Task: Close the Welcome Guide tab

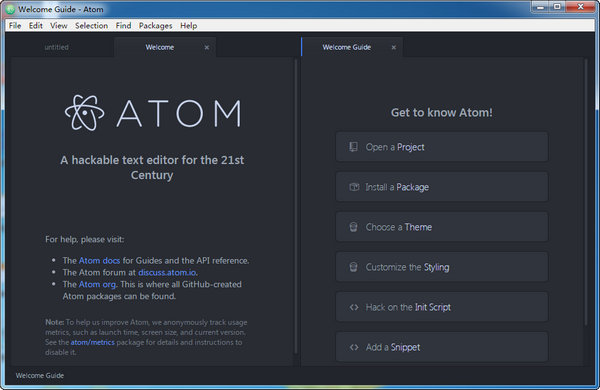Action: click(394, 47)
